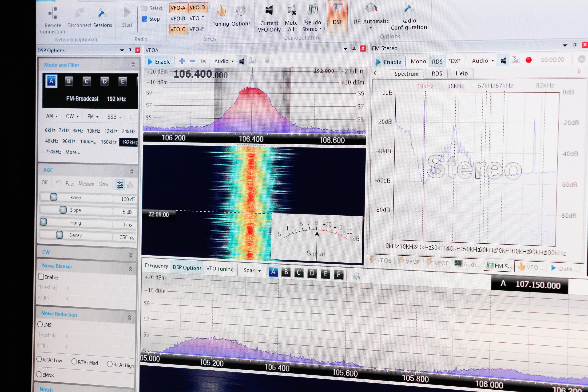Open the Span dropdown
This screenshot has height=392, width=588.
252,270
